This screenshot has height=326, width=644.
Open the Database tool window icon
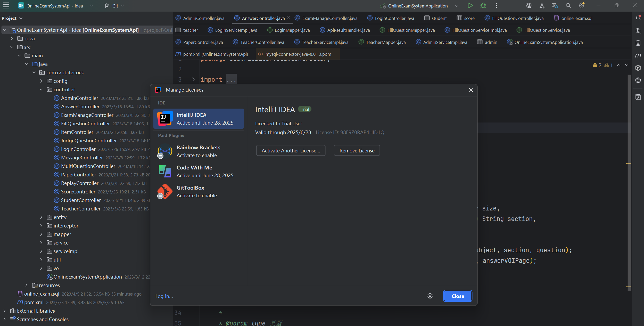638,43
